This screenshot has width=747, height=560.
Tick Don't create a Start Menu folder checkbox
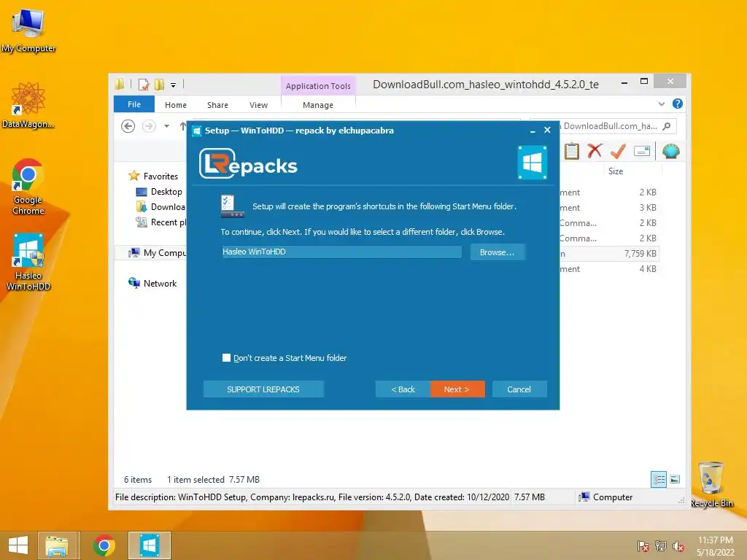226,357
